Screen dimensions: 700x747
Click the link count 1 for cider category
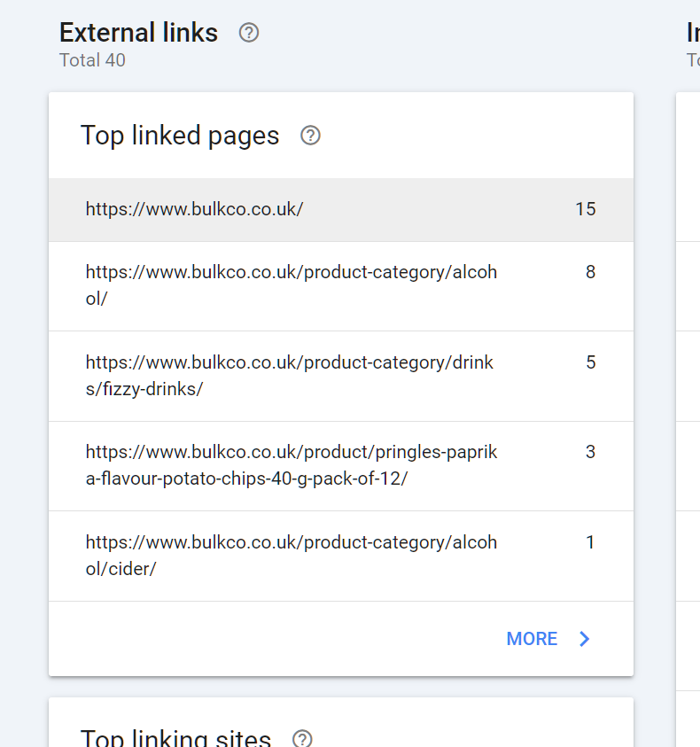pos(590,542)
